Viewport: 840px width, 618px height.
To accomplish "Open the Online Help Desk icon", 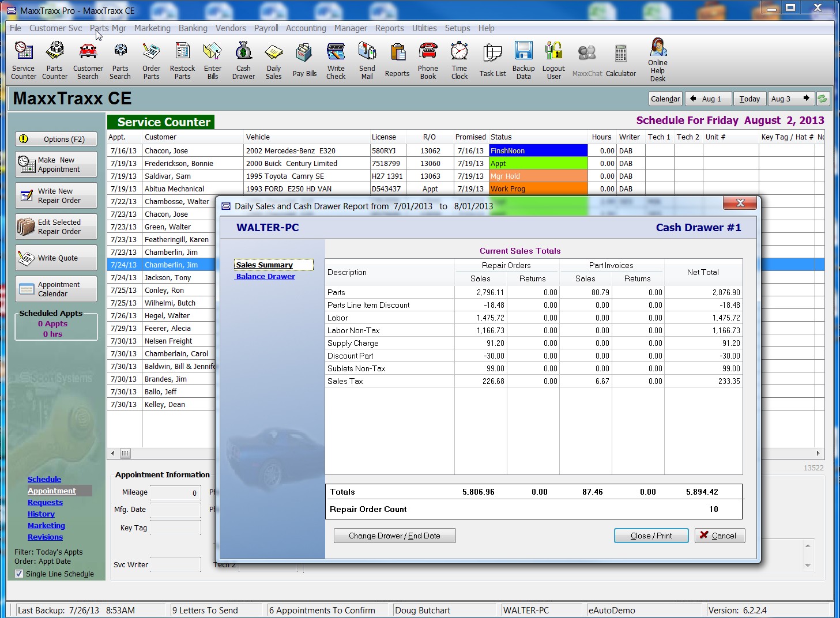I will tap(658, 60).
